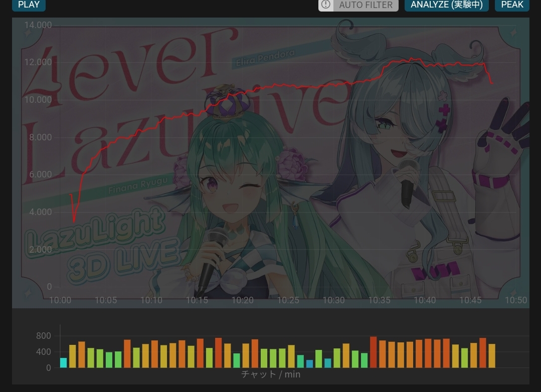The width and height of the screenshot is (541, 392).
Task: Click the 10:35 time axis label
Action: tap(379, 300)
